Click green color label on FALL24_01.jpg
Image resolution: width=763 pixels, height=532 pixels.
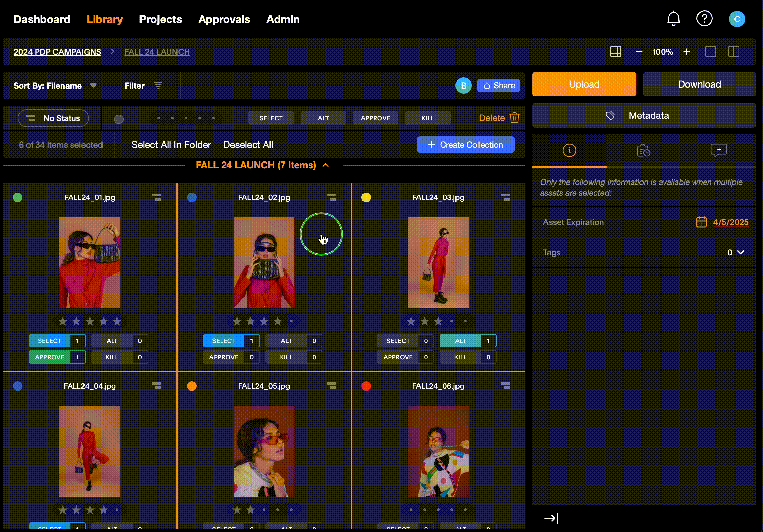(18, 197)
